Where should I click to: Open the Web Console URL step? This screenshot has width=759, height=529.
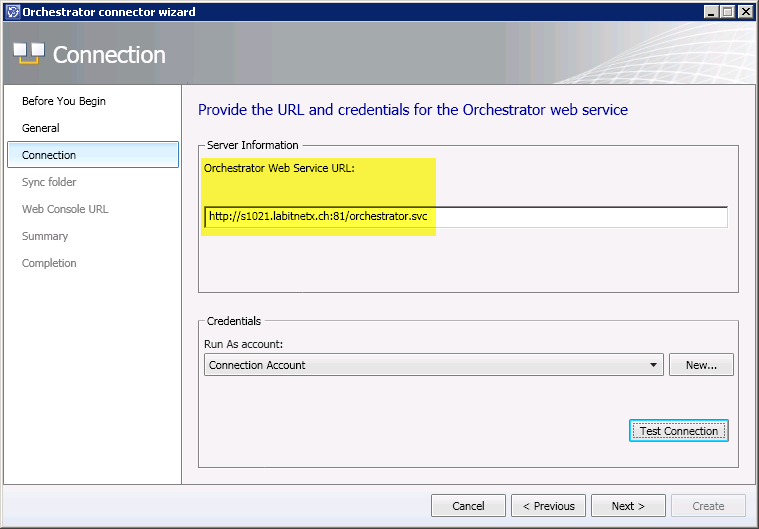(x=65, y=209)
